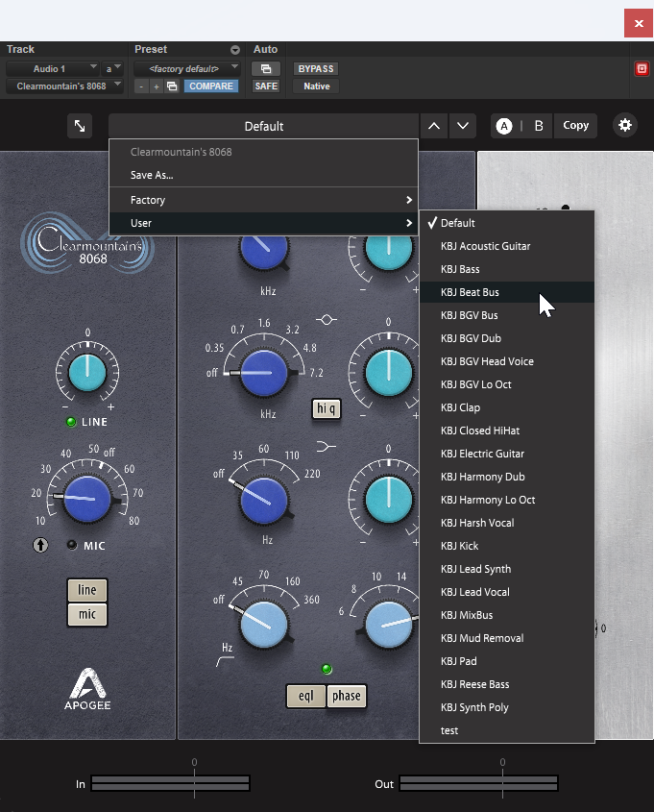Viewport: 654px width, 812px height.
Task: Select the KBJ Lead Vocal preset
Action: coord(506,592)
